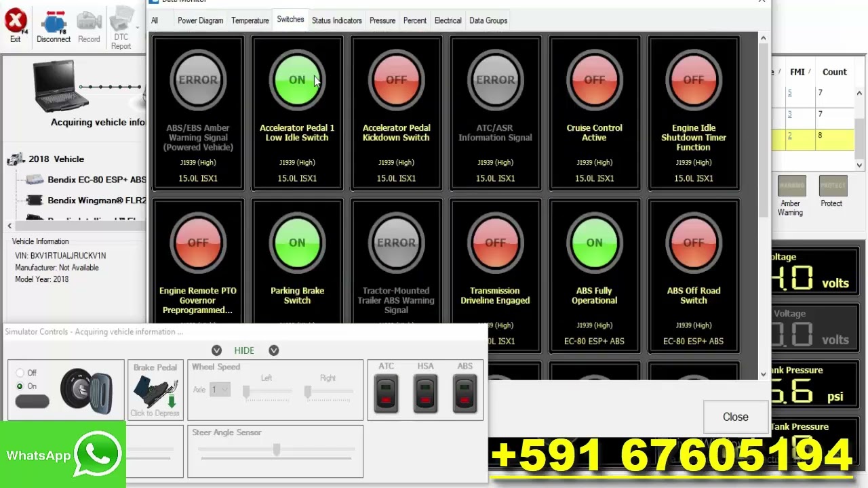
Task: Click the Steer Angle Sensor slider
Action: (x=276, y=450)
